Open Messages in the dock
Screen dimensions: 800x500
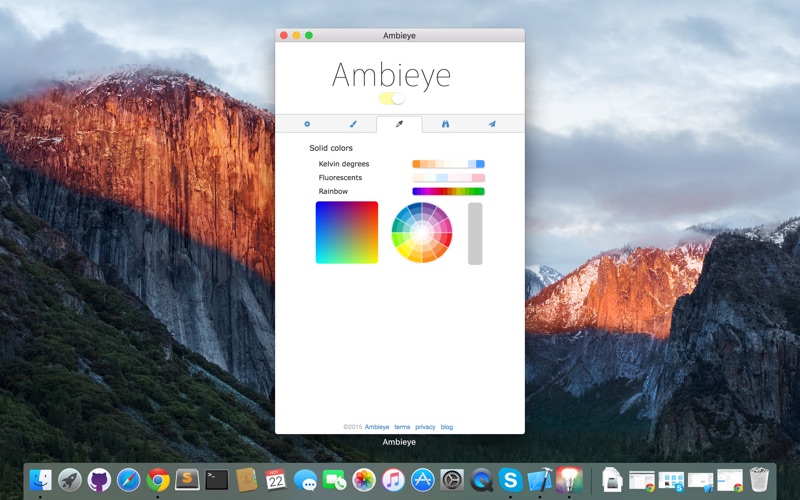(x=306, y=480)
